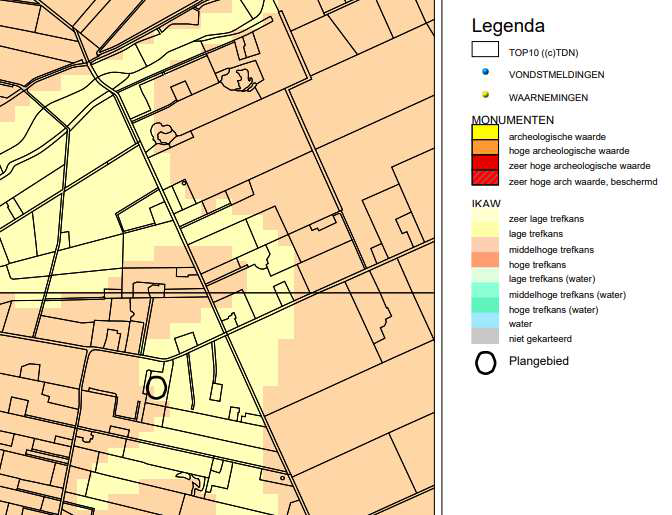Click the lage trefkans yellow swatch
This screenshot has width=672, height=515.
coord(485,231)
